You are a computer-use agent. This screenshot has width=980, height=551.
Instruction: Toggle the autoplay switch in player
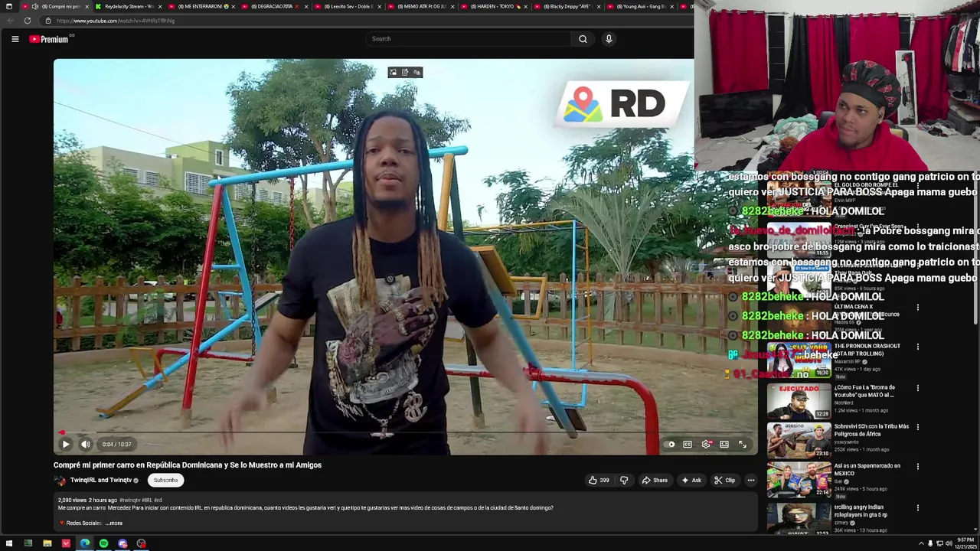tap(671, 444)
